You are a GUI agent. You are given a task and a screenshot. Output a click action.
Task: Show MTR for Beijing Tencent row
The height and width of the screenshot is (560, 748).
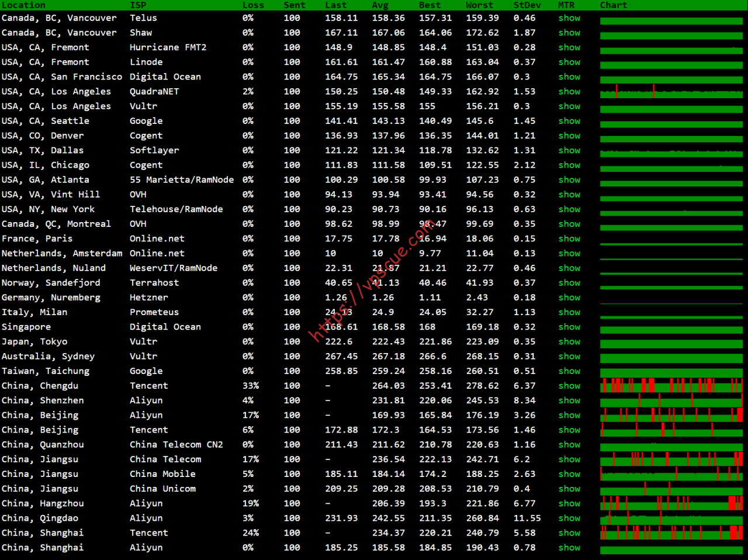tap(569, 430)
